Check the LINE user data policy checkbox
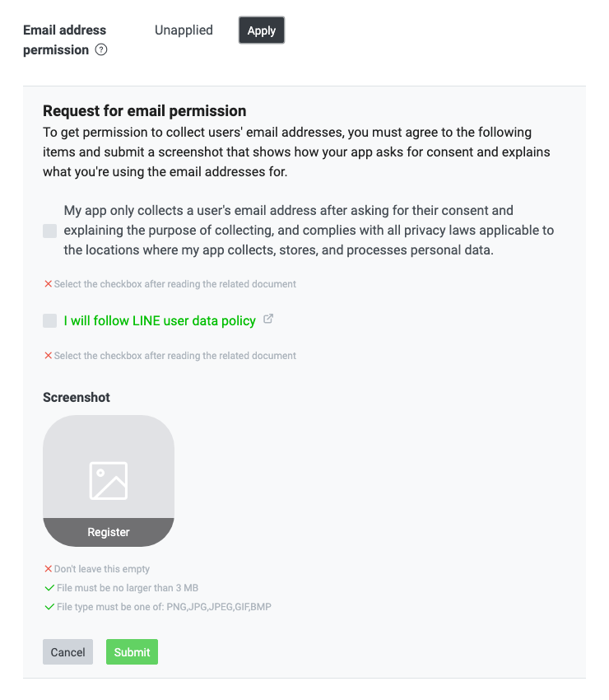Viewport: 609px width, 700px height. [50, 321]
